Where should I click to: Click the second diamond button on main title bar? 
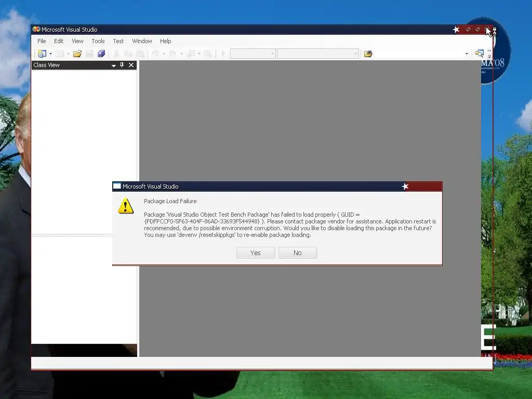tap(478, 30)
